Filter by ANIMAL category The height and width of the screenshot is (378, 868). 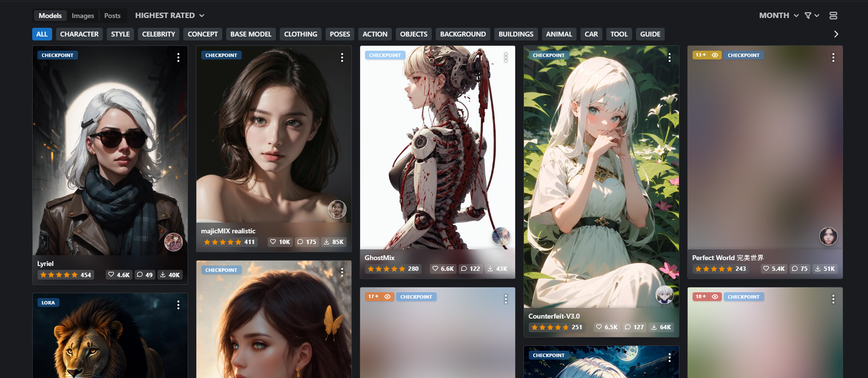[x=559, y=34]
